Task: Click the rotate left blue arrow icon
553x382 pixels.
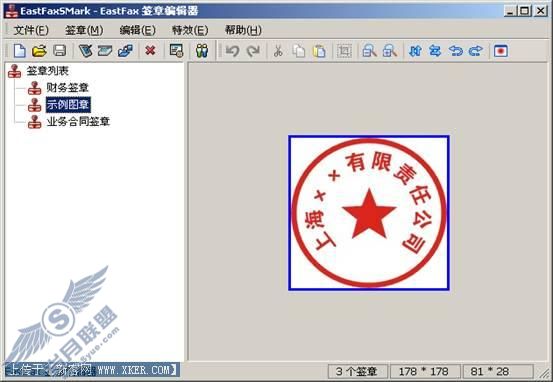Action: [455, 51]
